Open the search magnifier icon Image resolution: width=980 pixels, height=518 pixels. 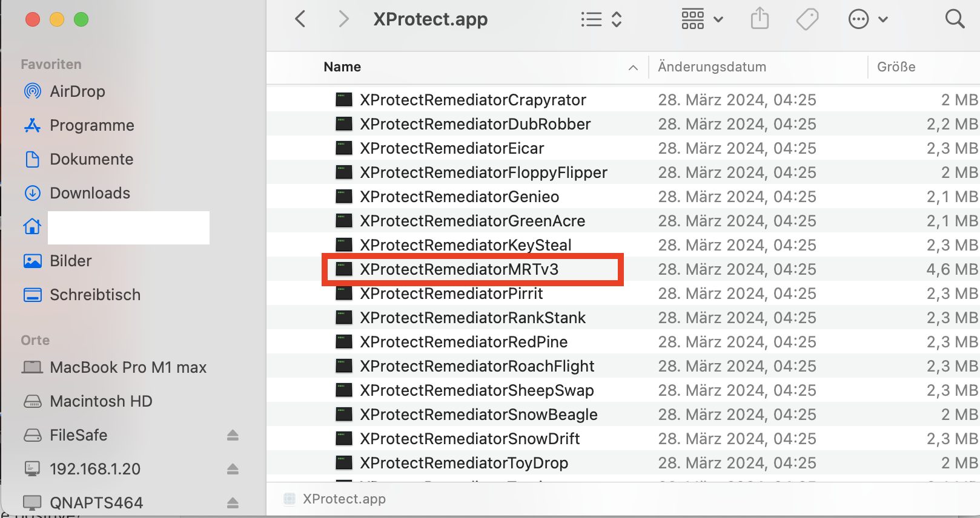(x=955, y=19)
